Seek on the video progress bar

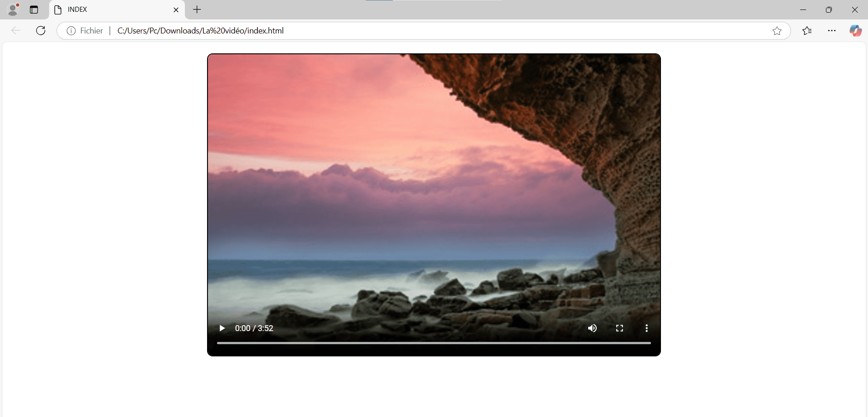434,343
